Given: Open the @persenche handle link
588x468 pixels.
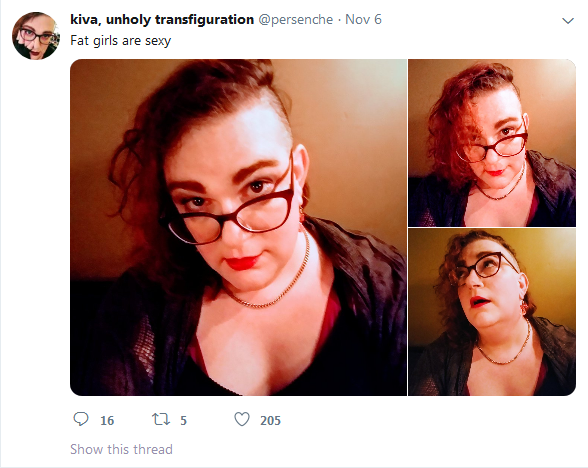Looking at the screenshot, I should pyautogui.click(x=296, y=20).
